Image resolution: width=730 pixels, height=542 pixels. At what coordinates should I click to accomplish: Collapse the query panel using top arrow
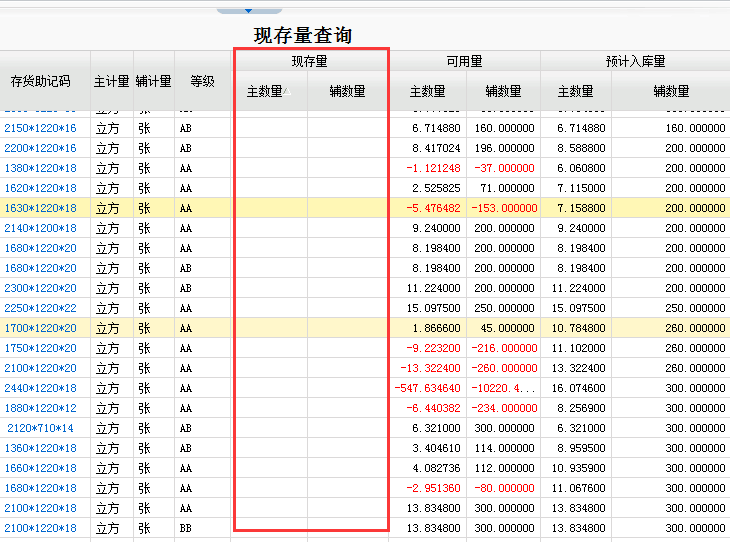(248, 11)
